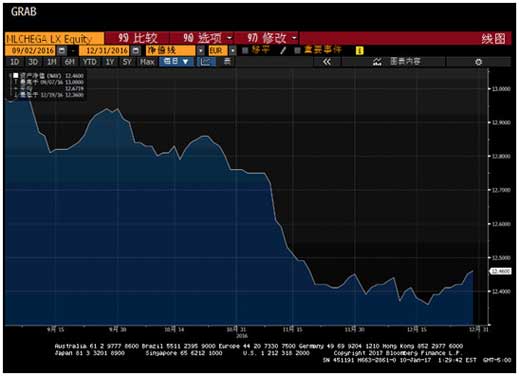Collapse the panel with the double-chevron icon

point(326,62)
